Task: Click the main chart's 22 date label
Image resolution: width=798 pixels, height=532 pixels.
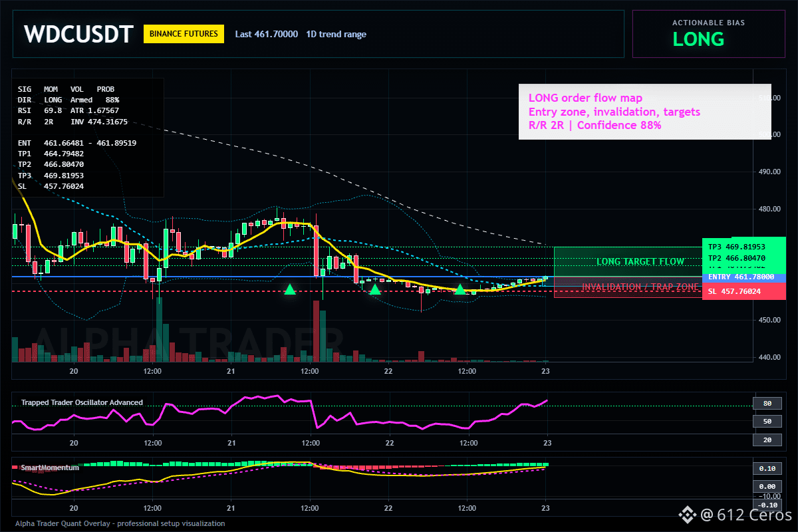Action: pyautogui.click(x=389, y=372)
